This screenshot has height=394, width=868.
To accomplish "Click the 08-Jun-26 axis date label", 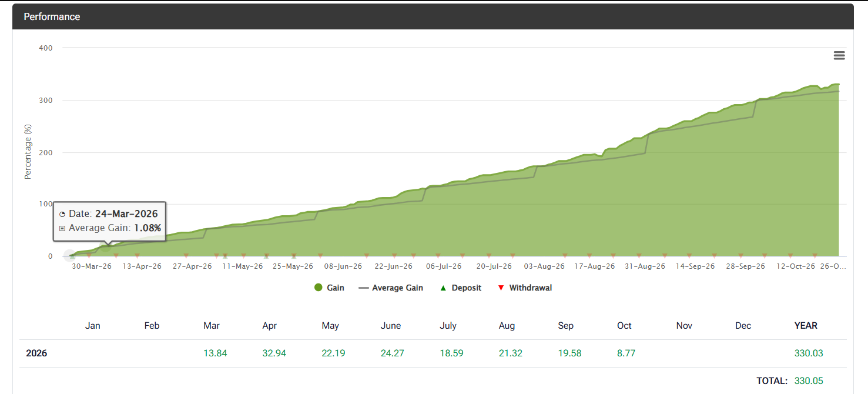I will pos(343,266).
